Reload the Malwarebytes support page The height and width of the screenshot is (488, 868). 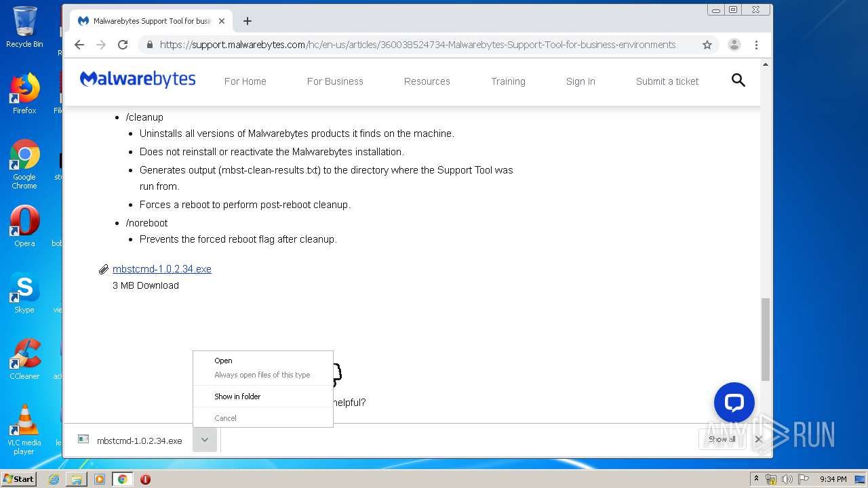click(123, 45)
